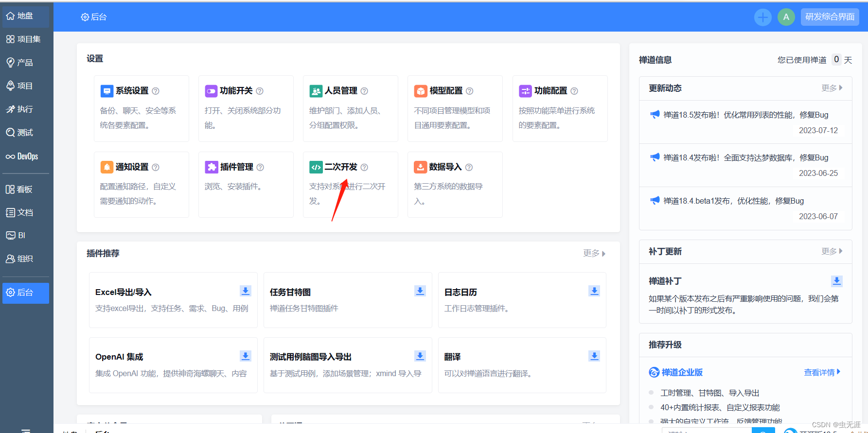Open the 功能开关 toggle icon
The width and height of the screenshot is (868, 433).
pos(211,91)
